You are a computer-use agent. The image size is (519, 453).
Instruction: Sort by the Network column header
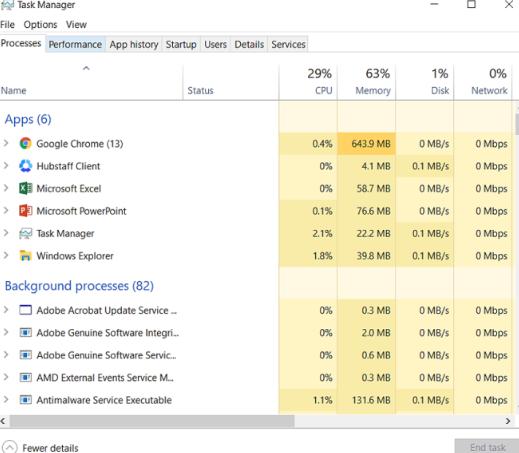483,82
